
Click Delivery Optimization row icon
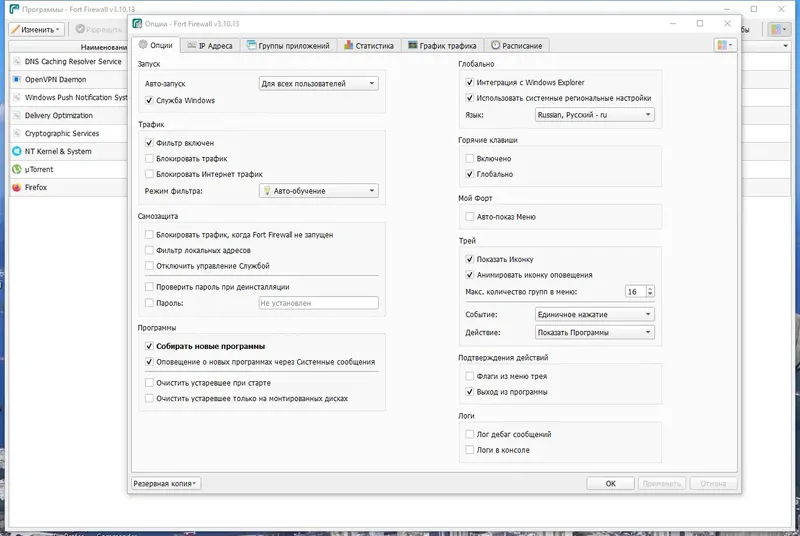pos(17,115)
